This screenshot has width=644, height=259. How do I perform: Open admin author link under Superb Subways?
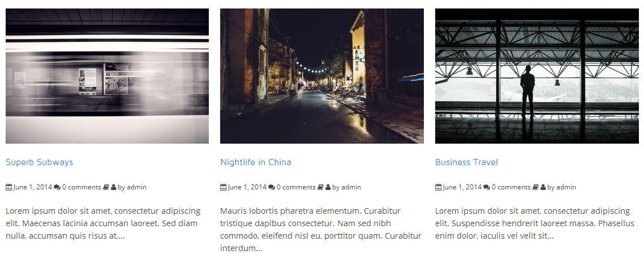136,187
